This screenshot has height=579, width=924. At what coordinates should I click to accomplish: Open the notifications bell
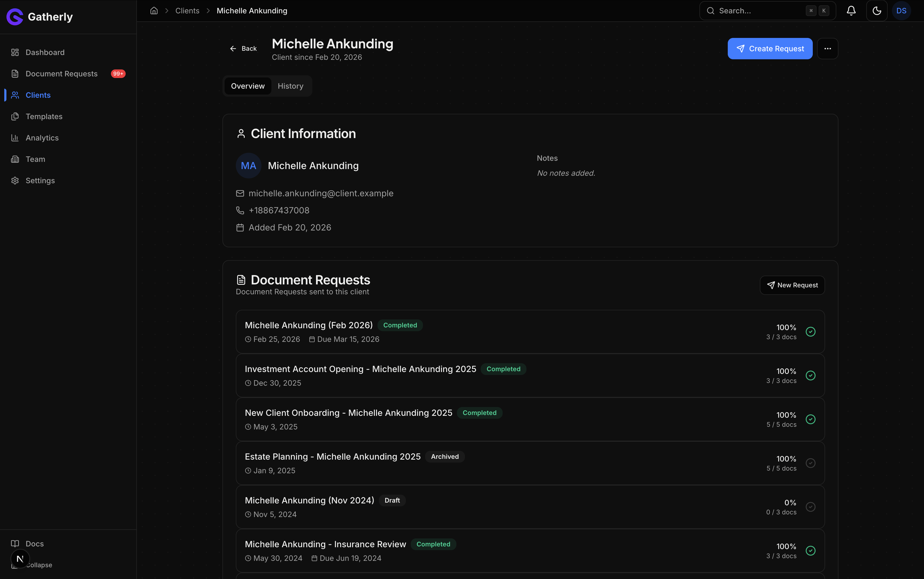coord(851,11)
